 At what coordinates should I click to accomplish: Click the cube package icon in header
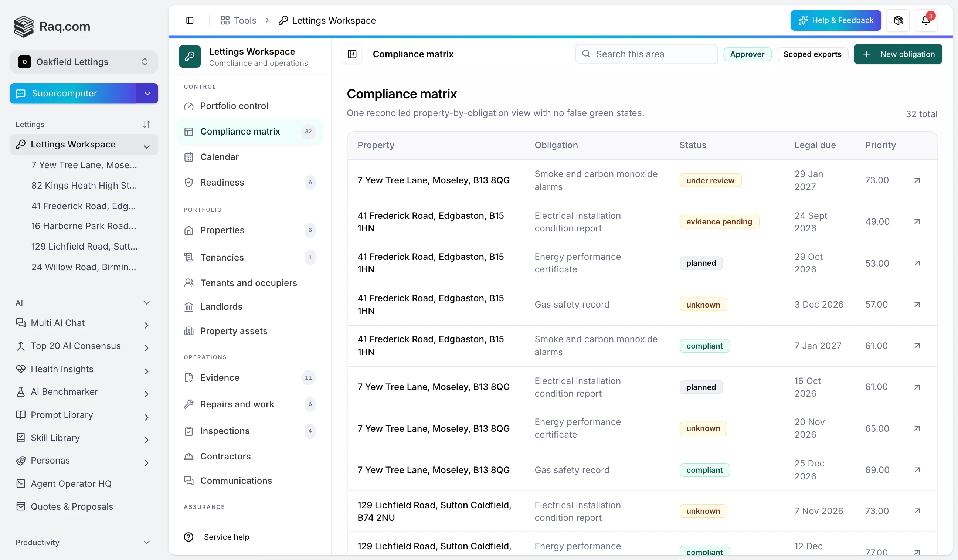pos(898,21)
